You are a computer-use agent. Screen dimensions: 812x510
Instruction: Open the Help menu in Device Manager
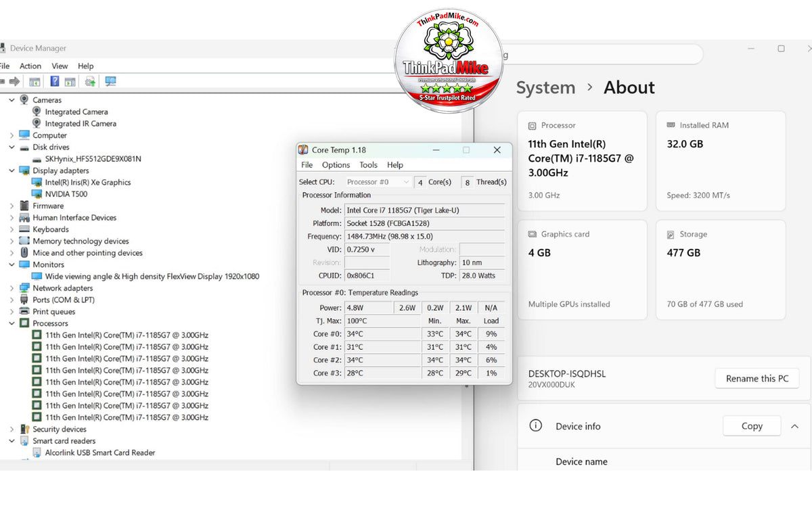click(85, 66)
